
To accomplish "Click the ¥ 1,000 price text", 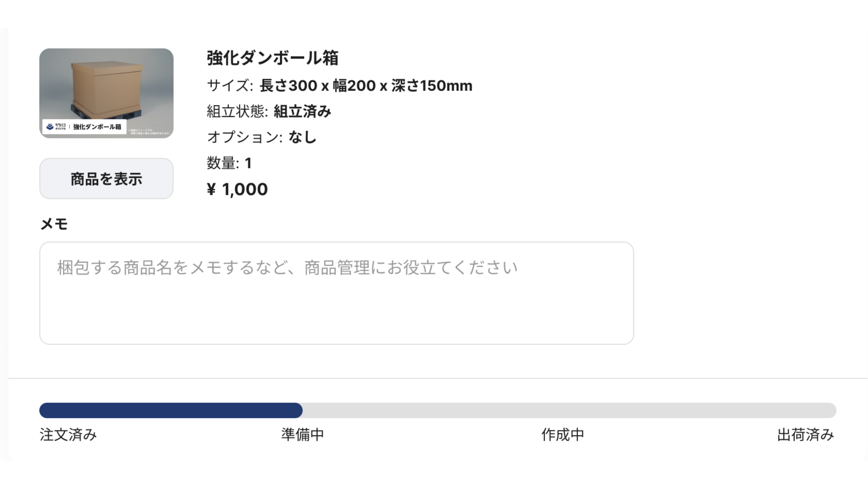I will tap(237, 189).
